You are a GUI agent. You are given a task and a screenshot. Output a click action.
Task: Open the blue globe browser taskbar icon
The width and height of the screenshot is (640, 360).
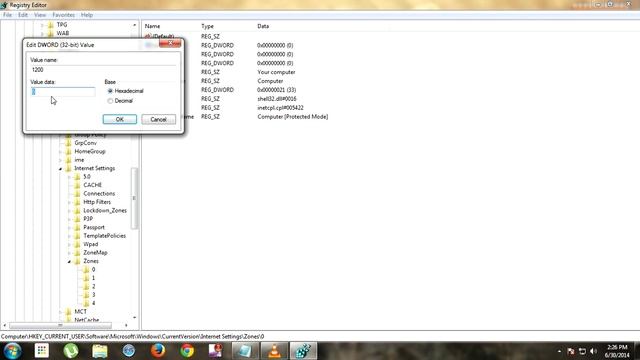point(129,351)
